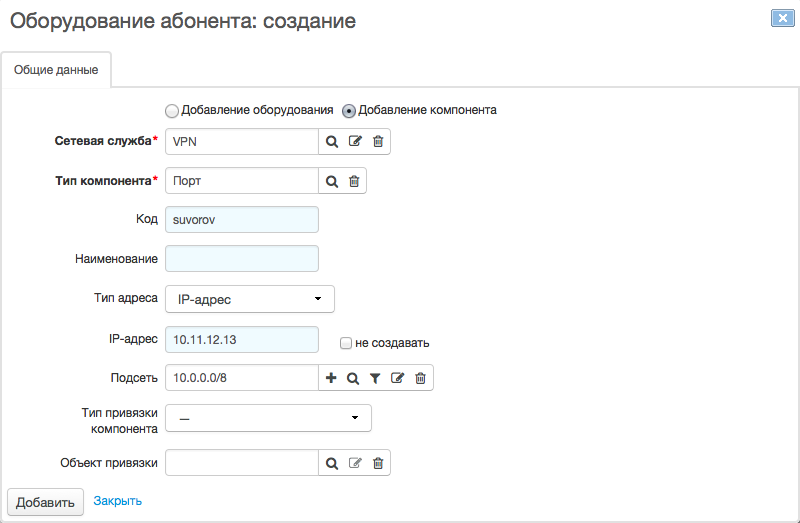Click plus icon next to Подсеть
The width and height of the screenshot is (800, 523).
point(332,378)
